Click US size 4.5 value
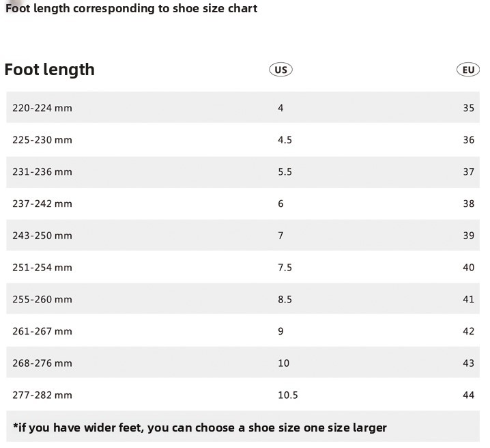Image resolution: width=490 pixels, height=448 pixels. [x=285, y=140]
